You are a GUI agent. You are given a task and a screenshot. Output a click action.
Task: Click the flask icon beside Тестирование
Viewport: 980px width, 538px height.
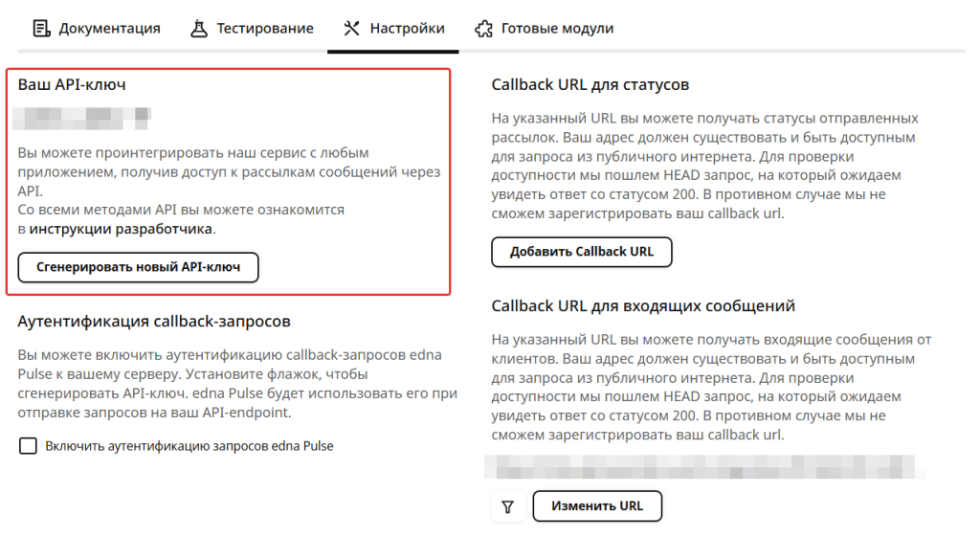pos(199,29)
